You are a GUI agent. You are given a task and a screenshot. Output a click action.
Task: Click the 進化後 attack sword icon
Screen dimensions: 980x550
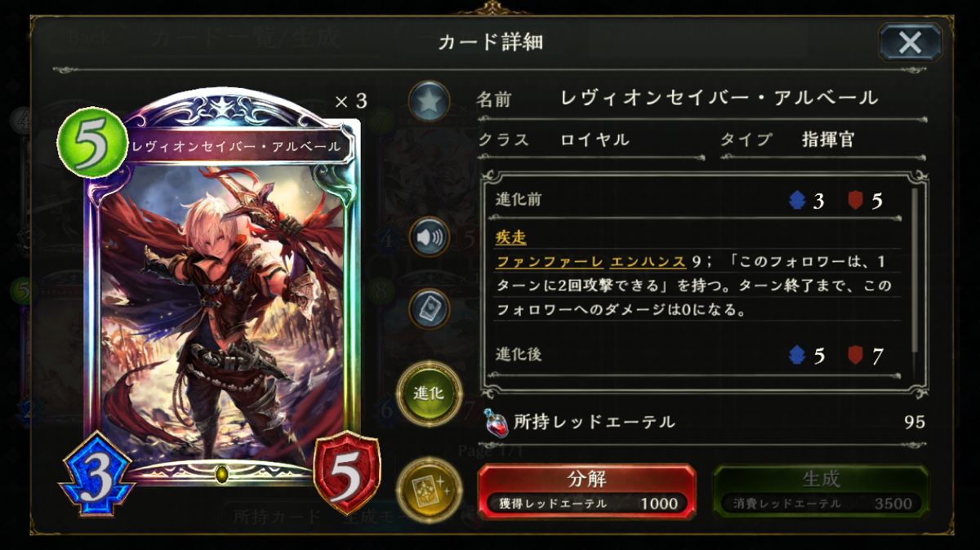coord(797,355)
